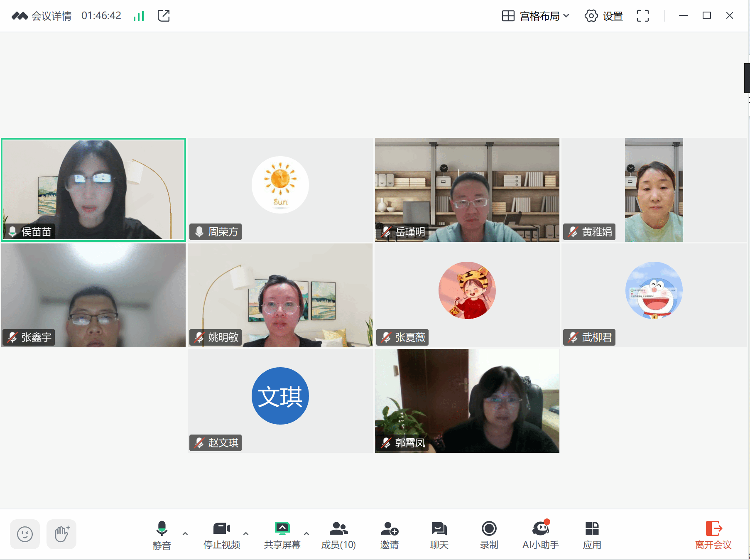The image size is (750, 560).
Task: Click 周荣方 microphone icon
Action: (199, 232)
